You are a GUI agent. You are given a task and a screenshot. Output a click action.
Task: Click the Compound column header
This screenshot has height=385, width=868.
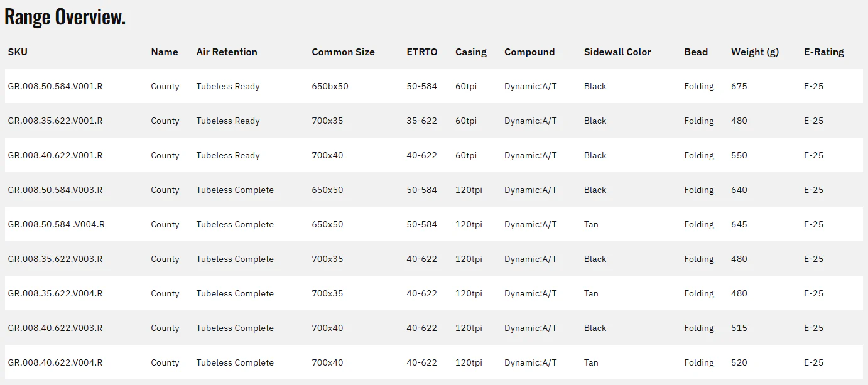tap(529, 52)
